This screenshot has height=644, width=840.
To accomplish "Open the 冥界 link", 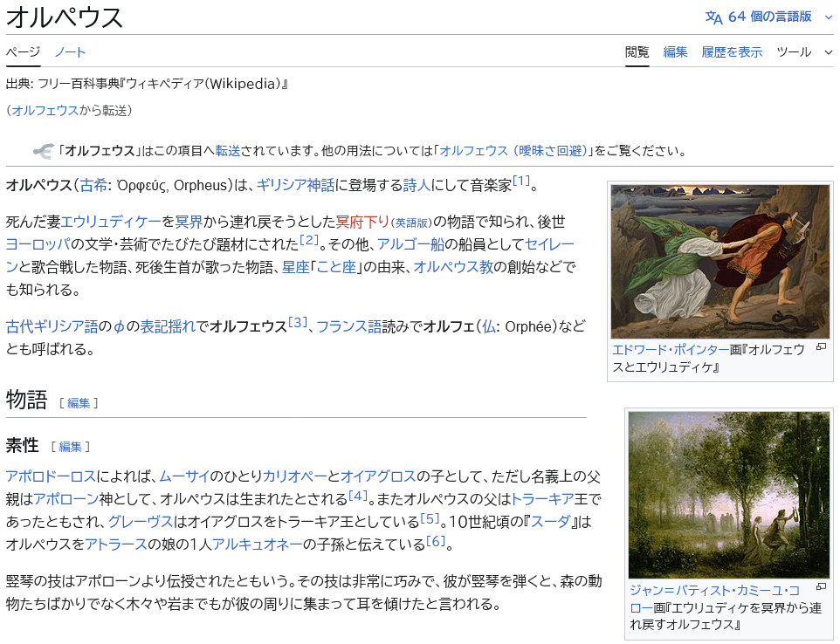I will (189, 222).
